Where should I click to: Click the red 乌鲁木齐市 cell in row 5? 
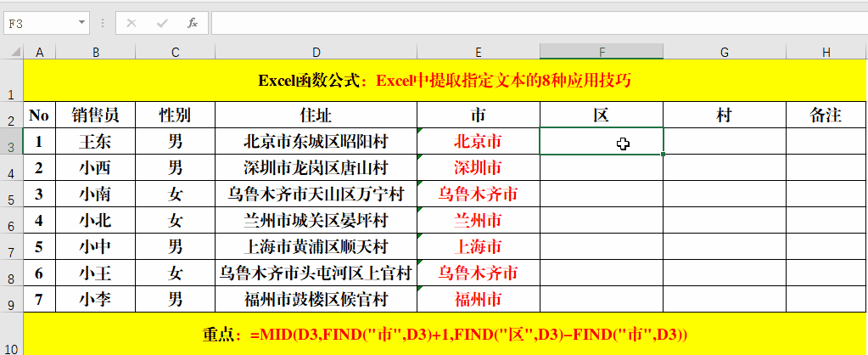[478, 194]
